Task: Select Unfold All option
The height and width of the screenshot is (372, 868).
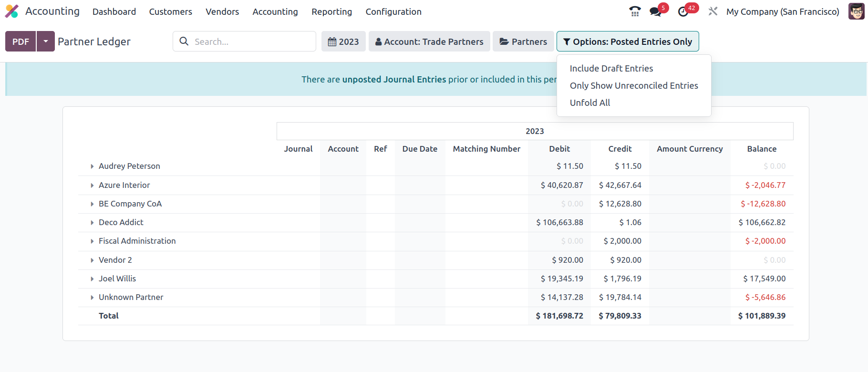Action: [590, 103]
